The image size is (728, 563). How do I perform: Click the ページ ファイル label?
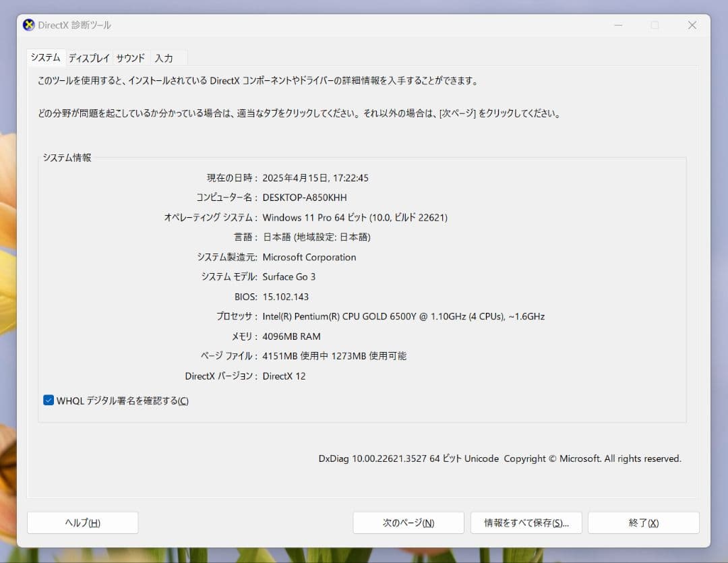pyautogui.click(x=229, y=356)
